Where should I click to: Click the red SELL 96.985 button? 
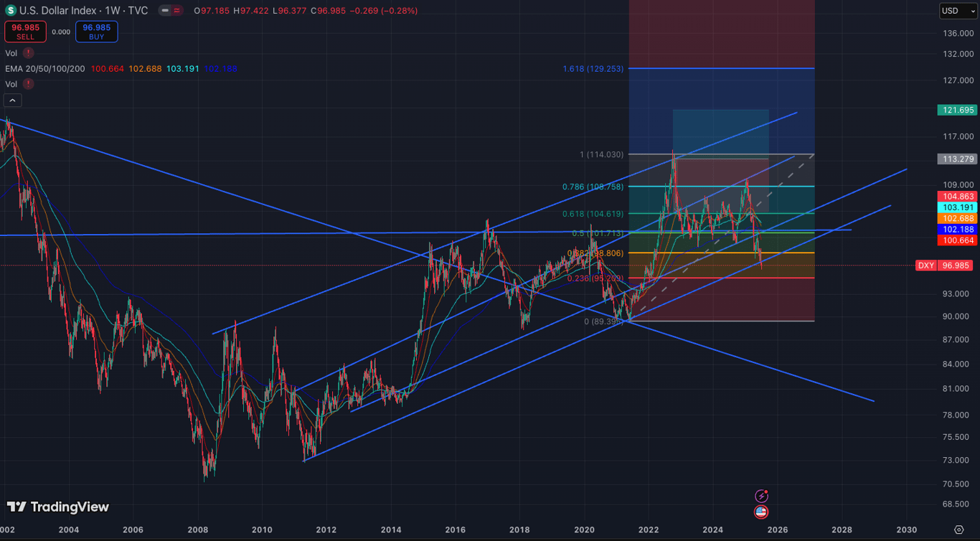(26, 32)
